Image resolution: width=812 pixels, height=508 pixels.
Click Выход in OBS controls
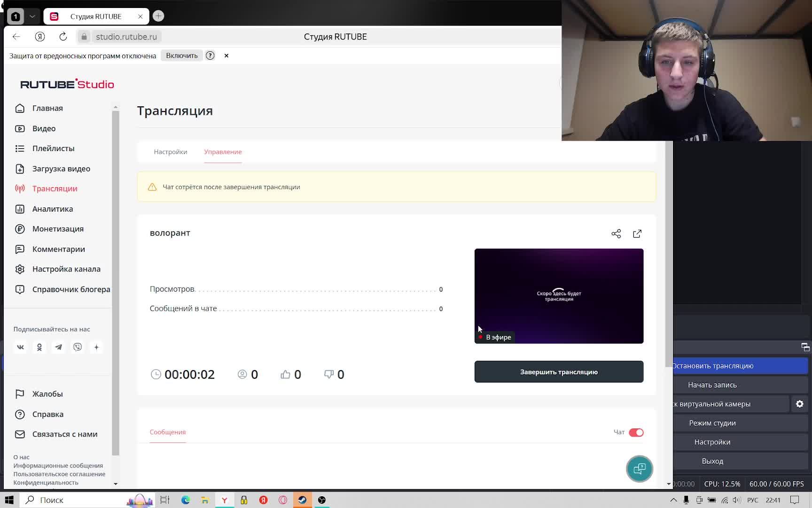click(740, 461)
